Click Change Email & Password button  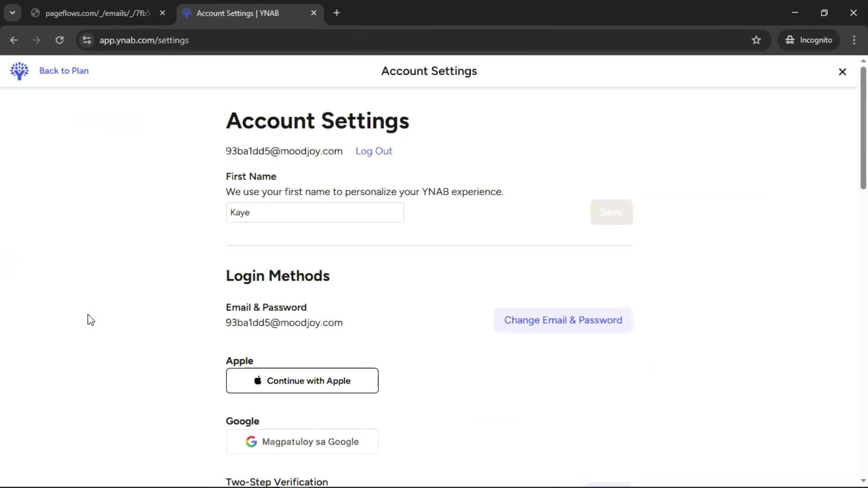point(563,320)
